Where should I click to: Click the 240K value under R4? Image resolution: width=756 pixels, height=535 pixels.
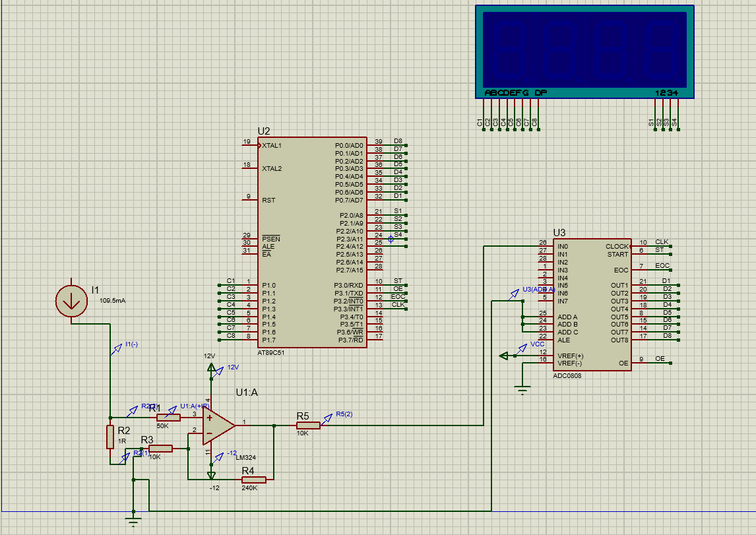(x=250, y=488)
